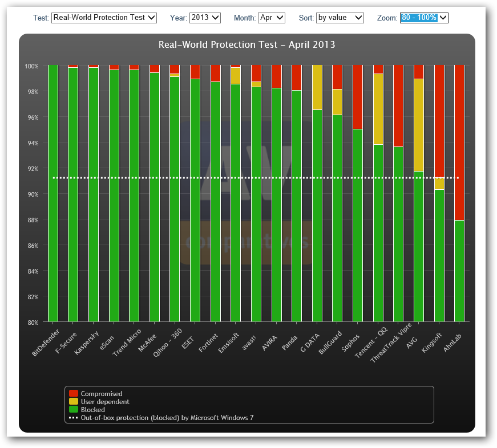Click the dotted white line legend marker
497x448 pixels.
[x=74, y=418]
